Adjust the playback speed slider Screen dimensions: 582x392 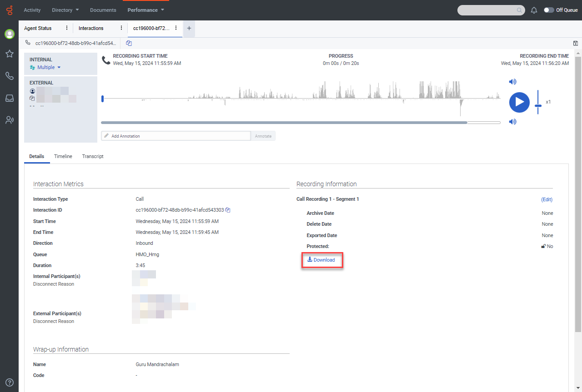(538, 105)
